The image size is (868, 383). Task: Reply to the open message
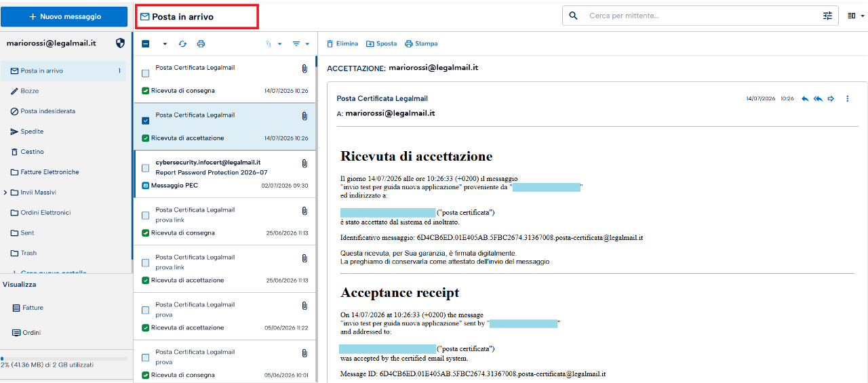click(806, 99)
